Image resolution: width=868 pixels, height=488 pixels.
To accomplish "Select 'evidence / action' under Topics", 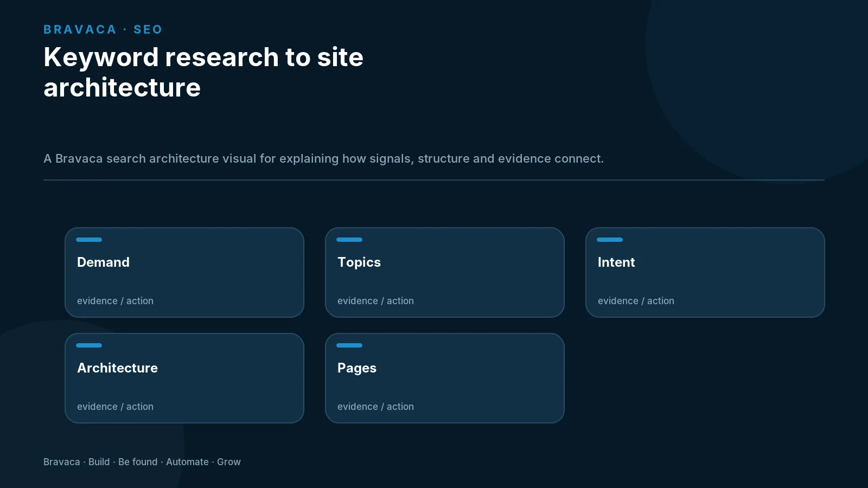I will [x=375, y=301].
